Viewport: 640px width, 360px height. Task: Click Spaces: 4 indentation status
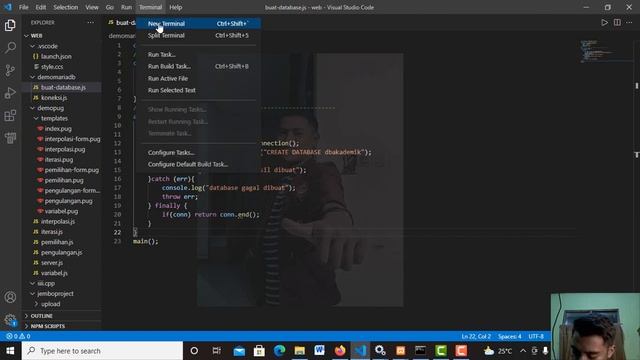click(x=509, y=336)
